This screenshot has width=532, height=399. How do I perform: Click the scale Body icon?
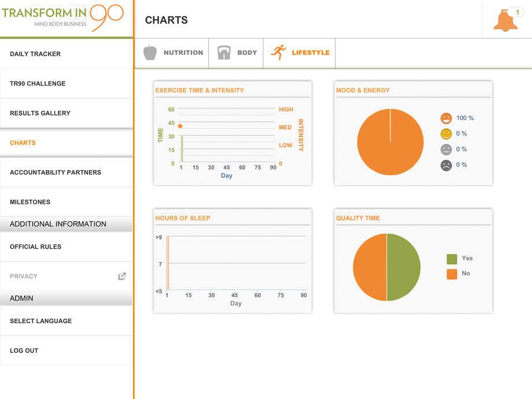tap(224, 53)
